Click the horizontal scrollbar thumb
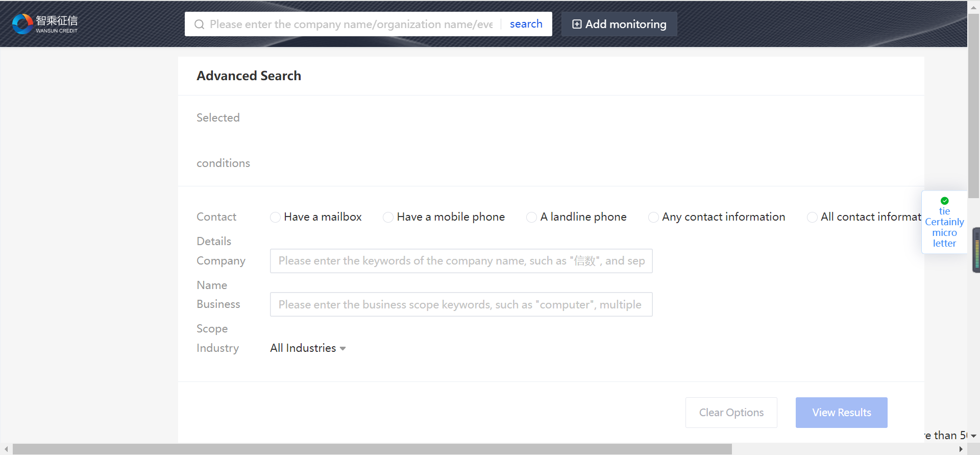This screenshot has height=455, width=980. point(372,449)
